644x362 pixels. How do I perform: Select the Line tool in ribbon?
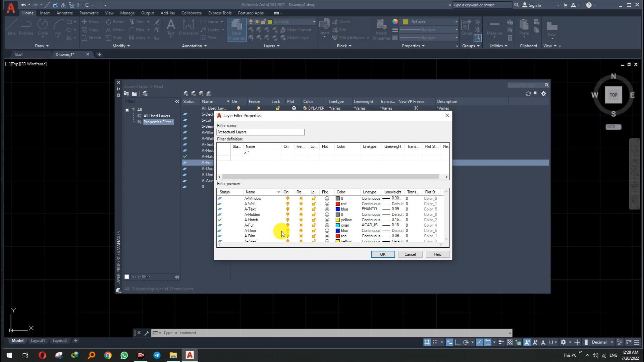(12, 27)
